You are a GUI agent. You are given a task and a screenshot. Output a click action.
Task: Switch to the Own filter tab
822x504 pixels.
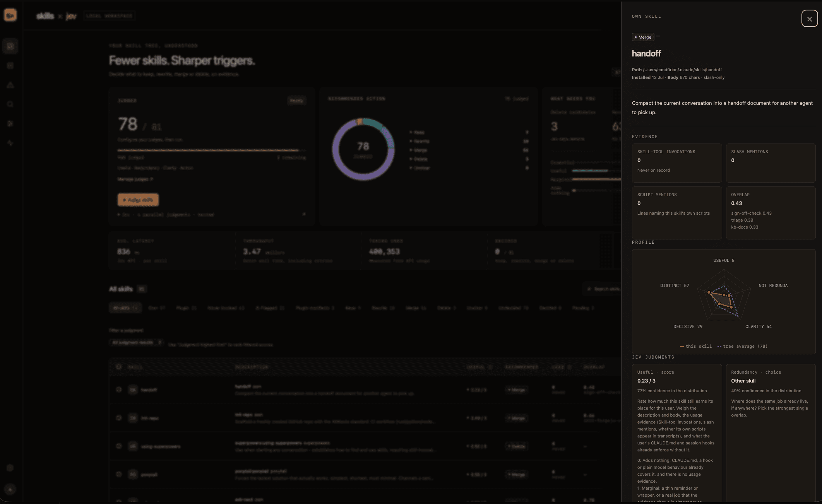157,308
